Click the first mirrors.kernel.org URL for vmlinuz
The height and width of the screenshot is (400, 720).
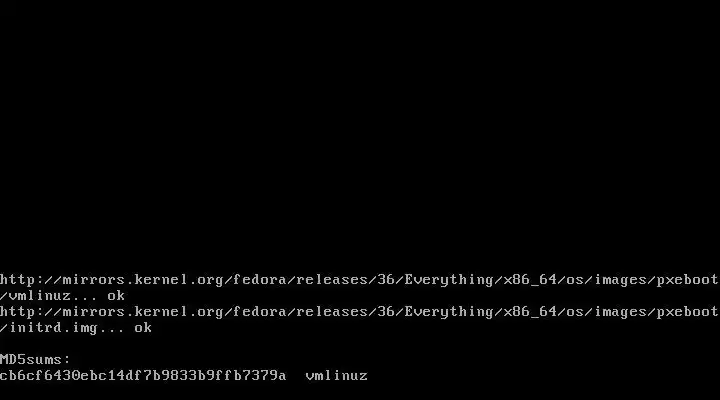click(x=359, y=280)
